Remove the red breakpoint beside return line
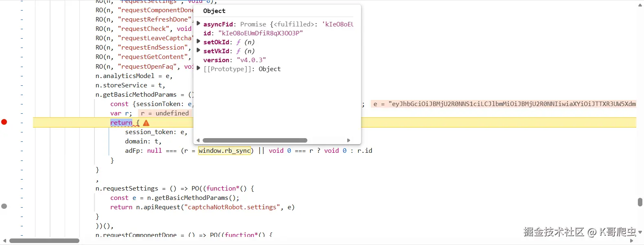This screenshot has height=245, width=644. coord(4,122)
